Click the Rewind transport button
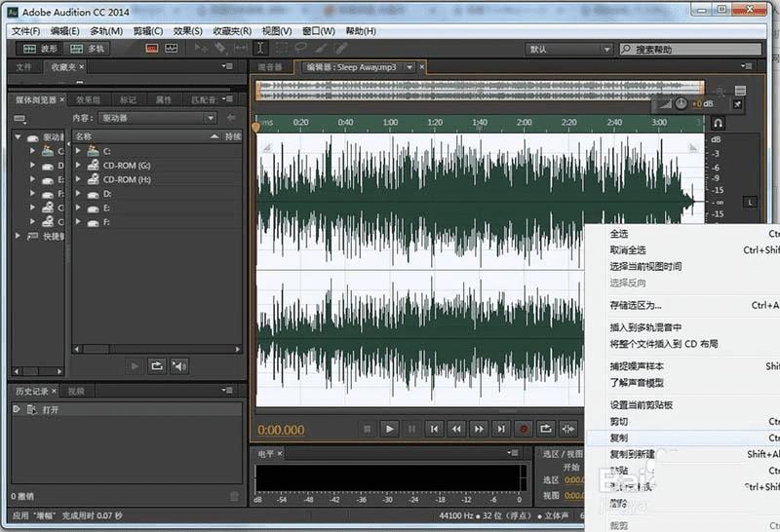Image resolution: width=780 pixels, height=532 pixels. click(456, 428)
